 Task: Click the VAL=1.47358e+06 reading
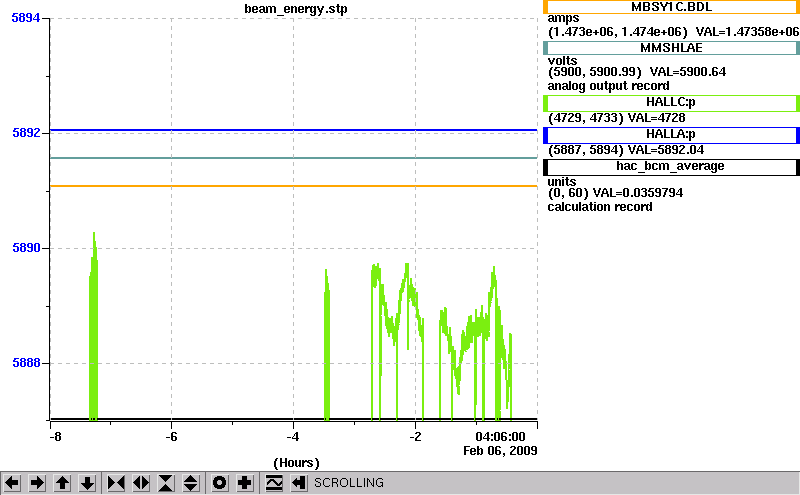(747, 32)
